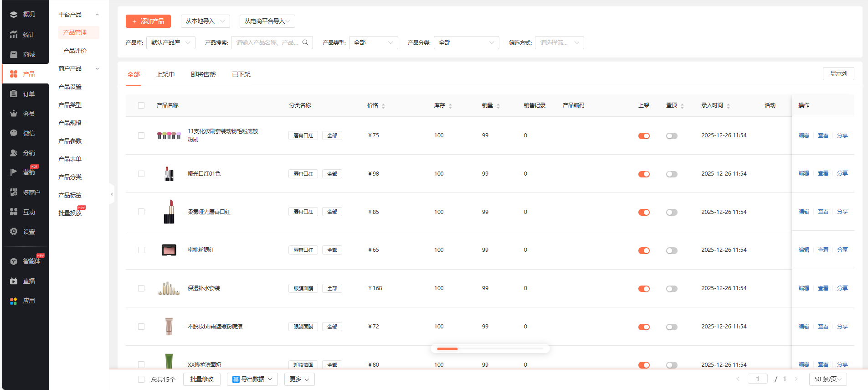Switch to the 已下架 tab
The image size is (868, 390).
point(241,74)
